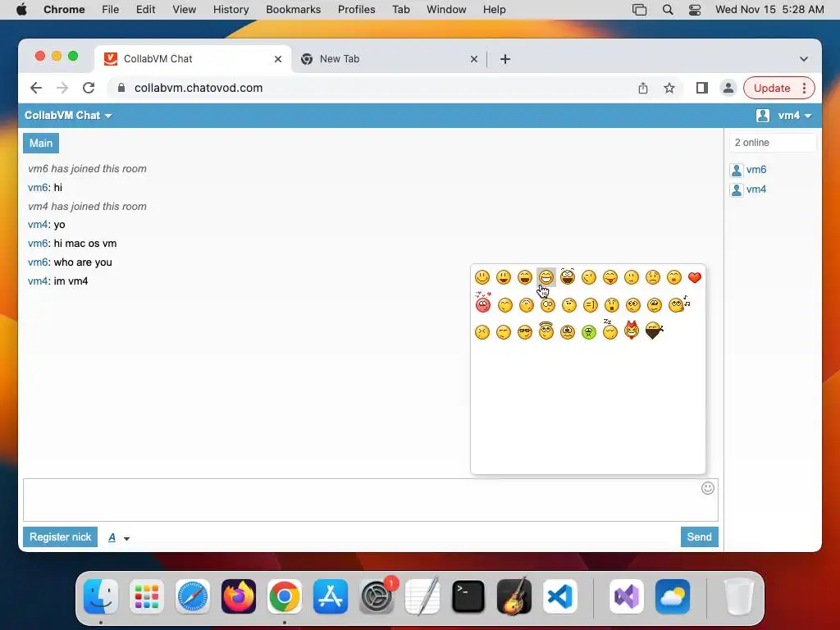Open the Chrome profile avatar icon
This screenshot has width=840, height=630.
coord(728,88)
